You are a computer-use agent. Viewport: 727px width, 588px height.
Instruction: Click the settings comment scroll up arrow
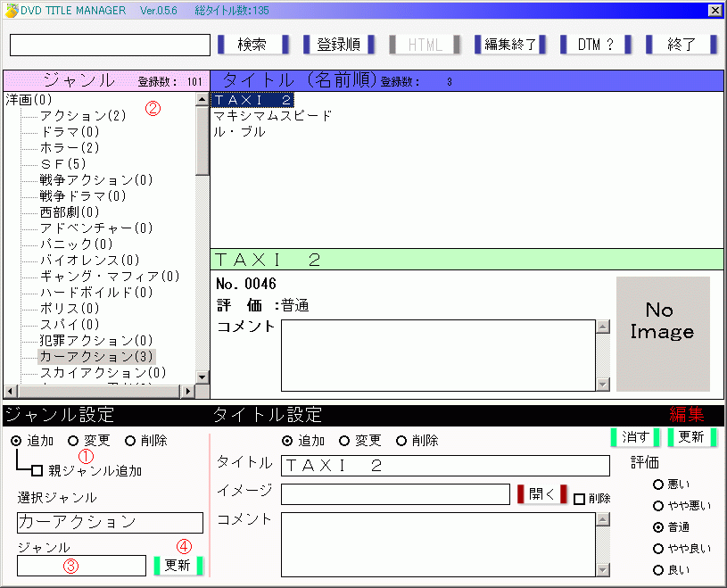(x=603, y=519)
